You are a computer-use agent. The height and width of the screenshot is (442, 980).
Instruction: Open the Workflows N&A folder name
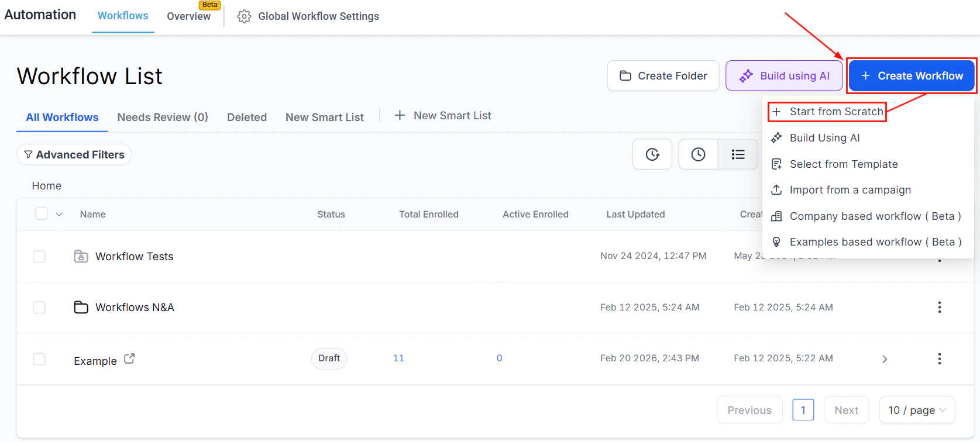[135, 308]
